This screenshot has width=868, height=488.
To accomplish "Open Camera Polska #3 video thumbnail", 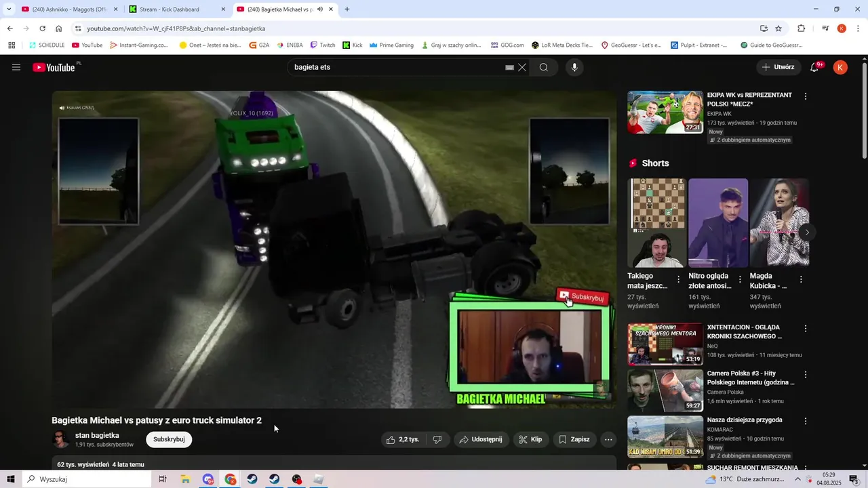I will (665, 390).
